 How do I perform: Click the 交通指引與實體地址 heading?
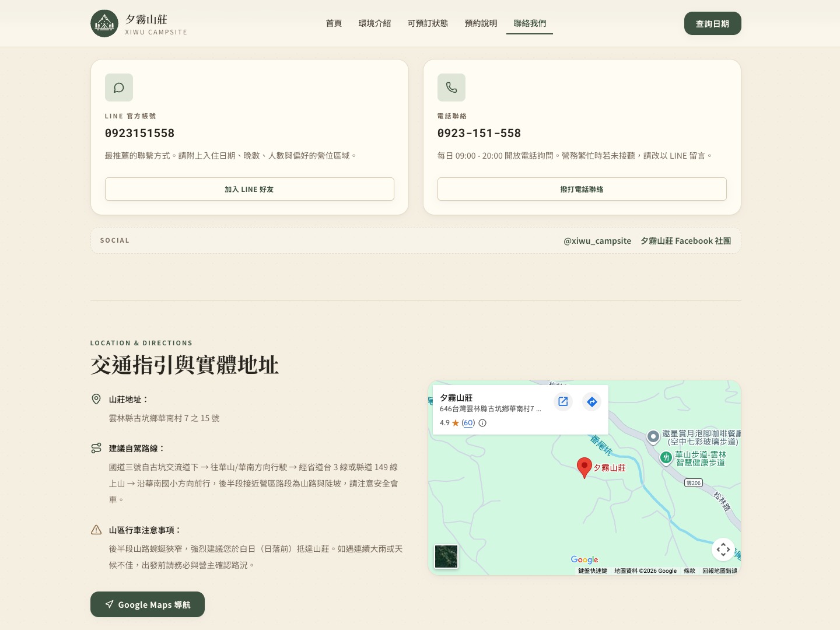click(184, 365)
